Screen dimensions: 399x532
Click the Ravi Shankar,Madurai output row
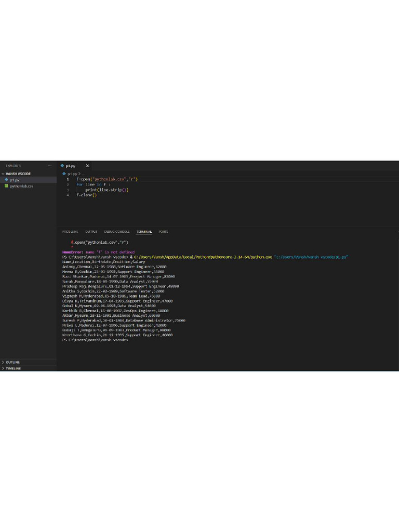point(118,276)
